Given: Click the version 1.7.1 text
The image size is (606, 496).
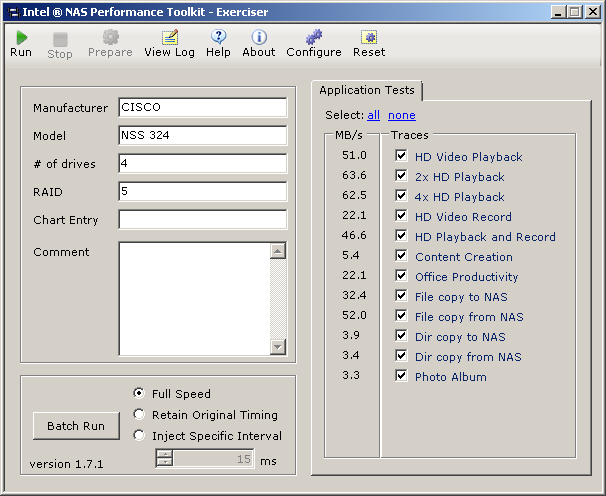Looking at the screenshot, I should point(66,464).
